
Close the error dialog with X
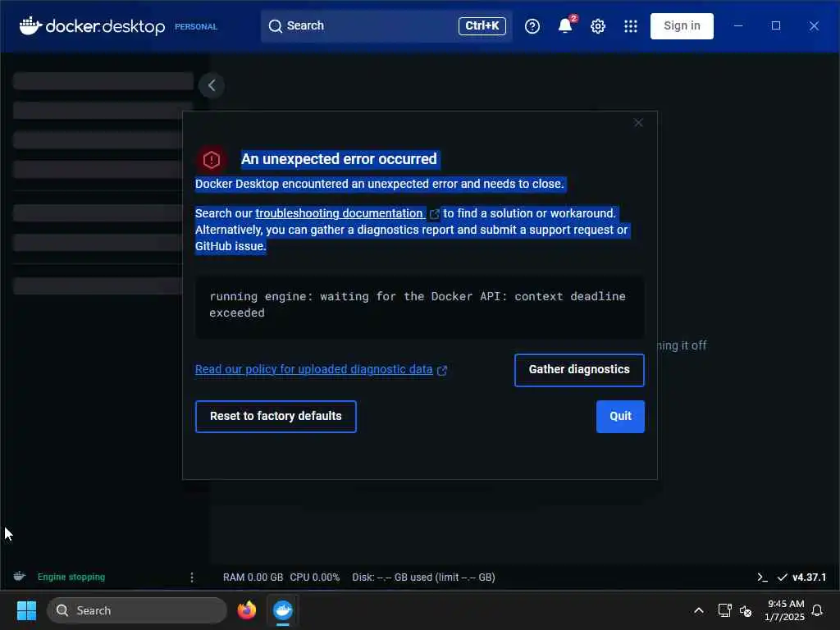point(638,123)
